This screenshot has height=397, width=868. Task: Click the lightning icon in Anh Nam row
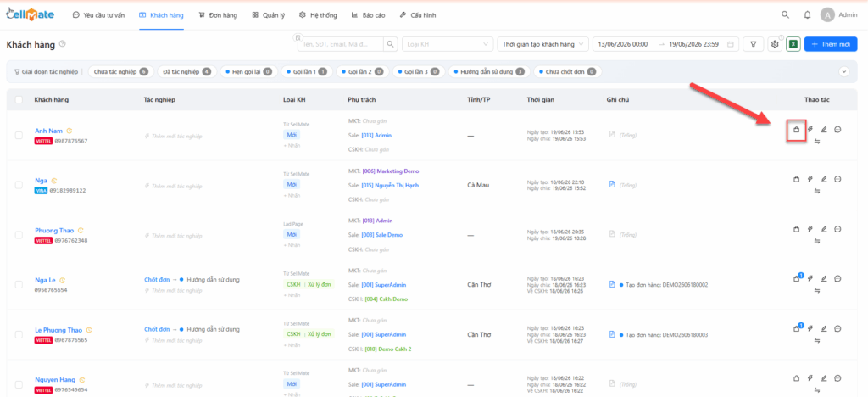(810, 130)
